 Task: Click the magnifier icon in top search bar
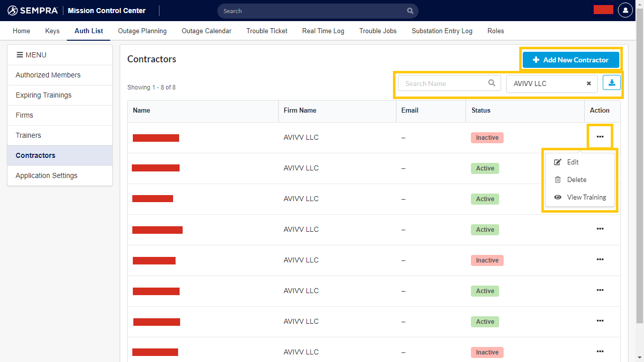(x=411, y=11)
